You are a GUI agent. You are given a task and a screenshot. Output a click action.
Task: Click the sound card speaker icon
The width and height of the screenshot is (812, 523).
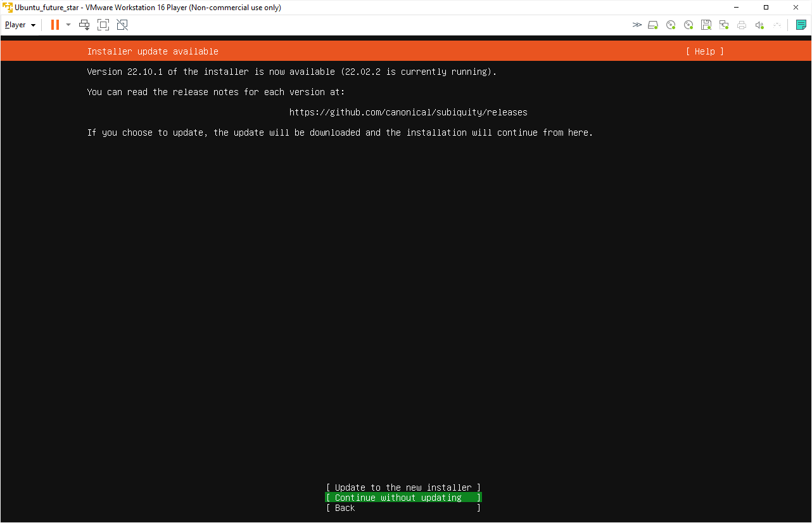click(759, 25)
